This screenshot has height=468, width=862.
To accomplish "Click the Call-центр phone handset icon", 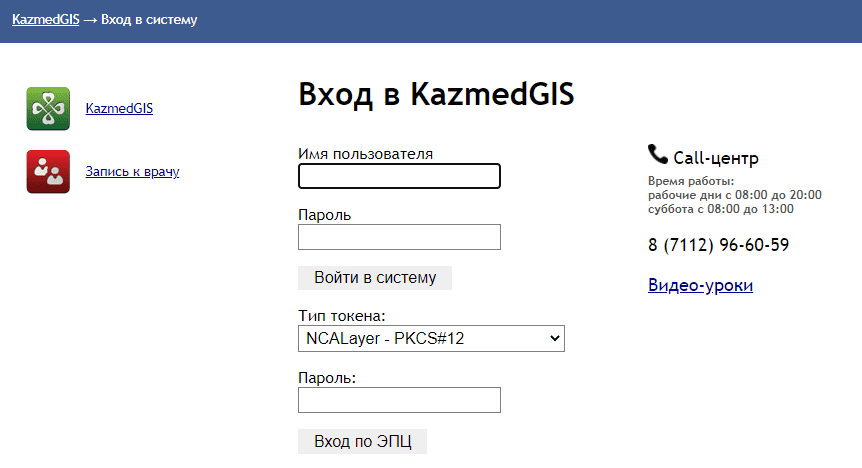I will tap(658, 154).
